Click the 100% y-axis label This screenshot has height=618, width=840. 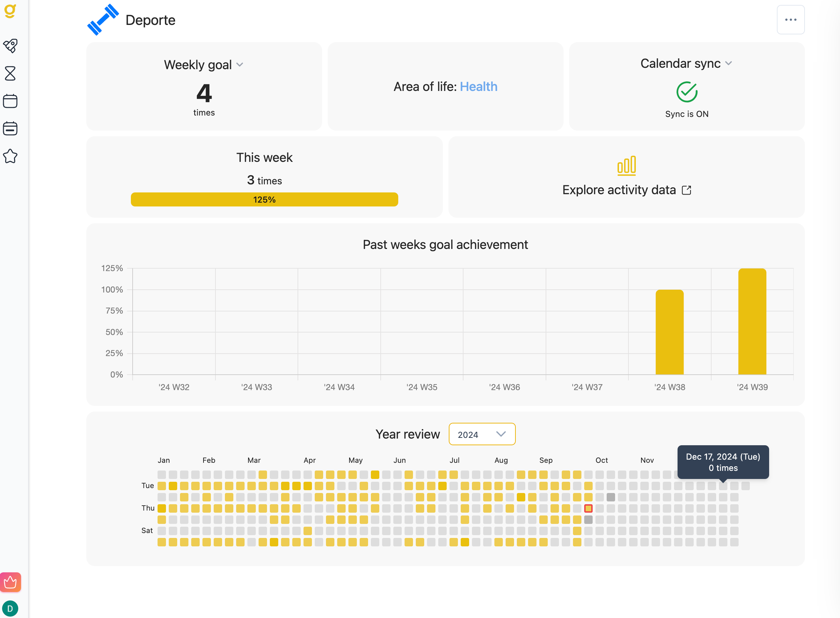112,290
